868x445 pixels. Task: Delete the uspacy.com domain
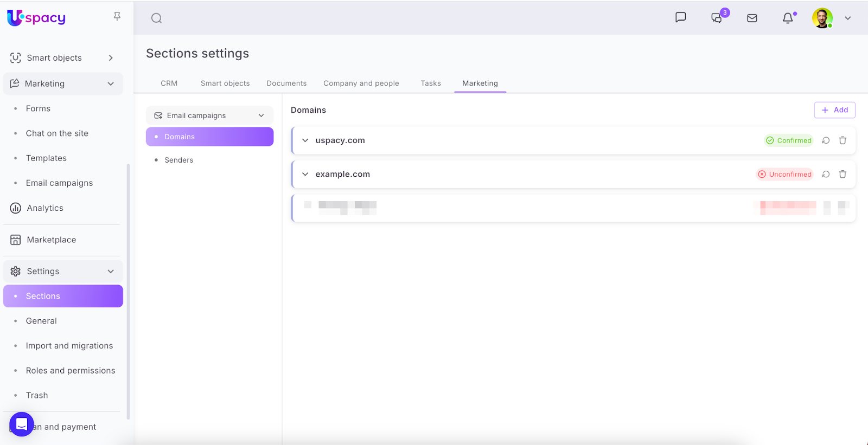pyautogui.click(x=843, y=140)
